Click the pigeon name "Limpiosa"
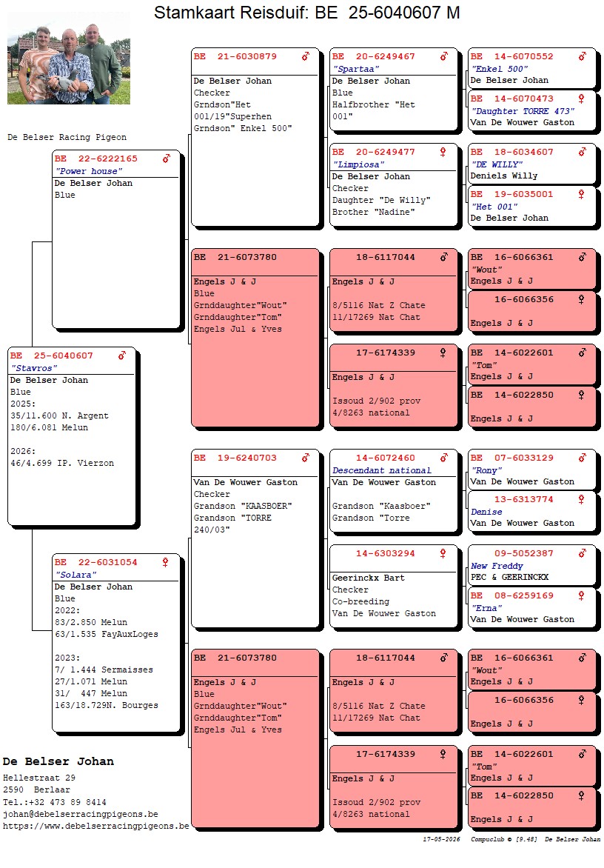The width and height of the screenshot is (604, 868). click(x=358, y=165)
